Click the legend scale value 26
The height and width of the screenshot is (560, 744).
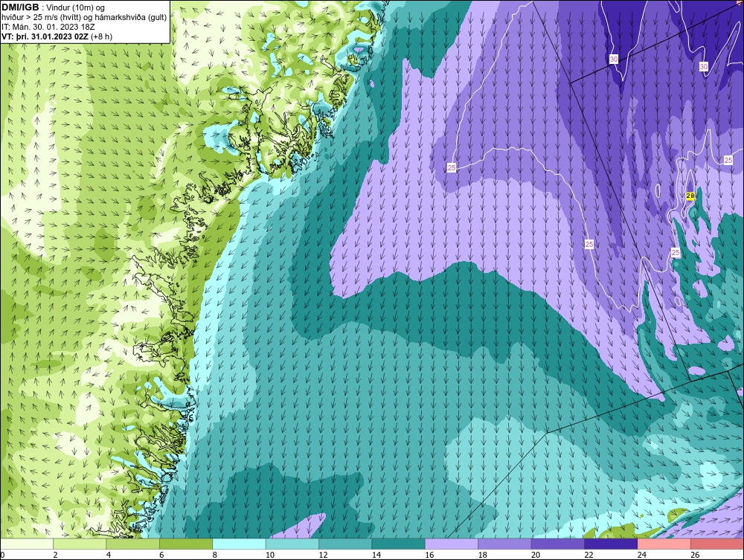tap(695, 555)
